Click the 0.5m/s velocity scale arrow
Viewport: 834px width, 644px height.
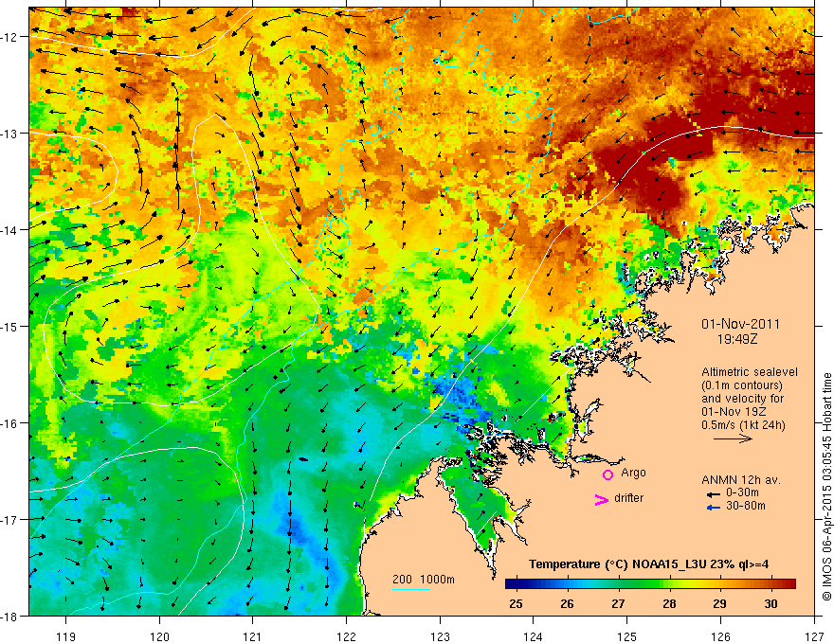733,438
